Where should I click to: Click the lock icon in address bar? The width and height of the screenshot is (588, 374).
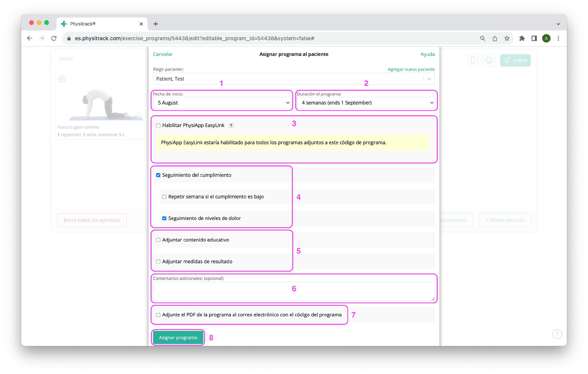pyautogui.click(x=69, y=38)
